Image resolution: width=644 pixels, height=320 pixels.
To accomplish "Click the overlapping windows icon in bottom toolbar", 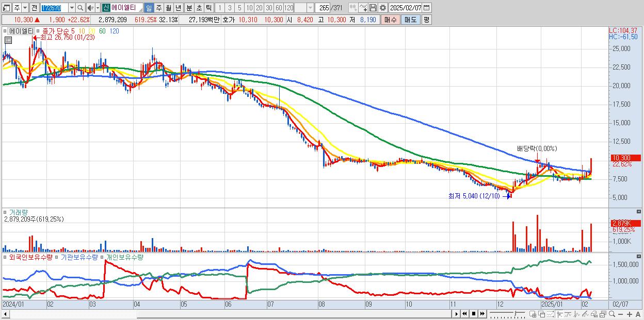I will pos(542,314).
